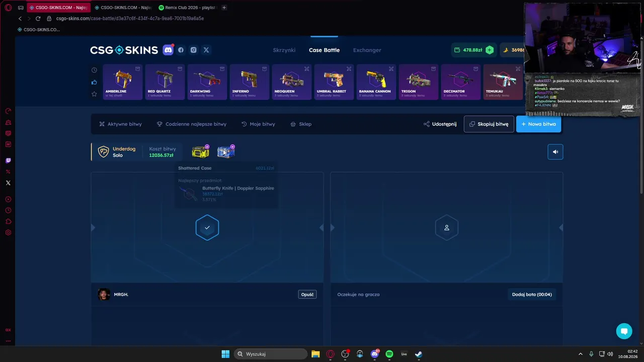Open the CSGO-SKINS Discord link icon
Screen dimensions: 644x362
pos(168,50)
